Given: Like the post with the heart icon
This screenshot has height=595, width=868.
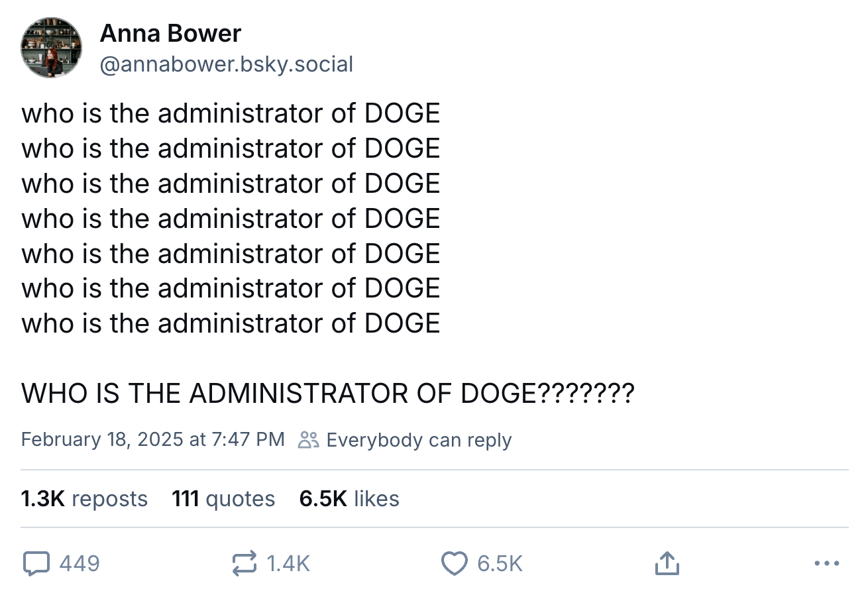Looking at the screenshot, I should pyautogui.click(x=454, y=564).
